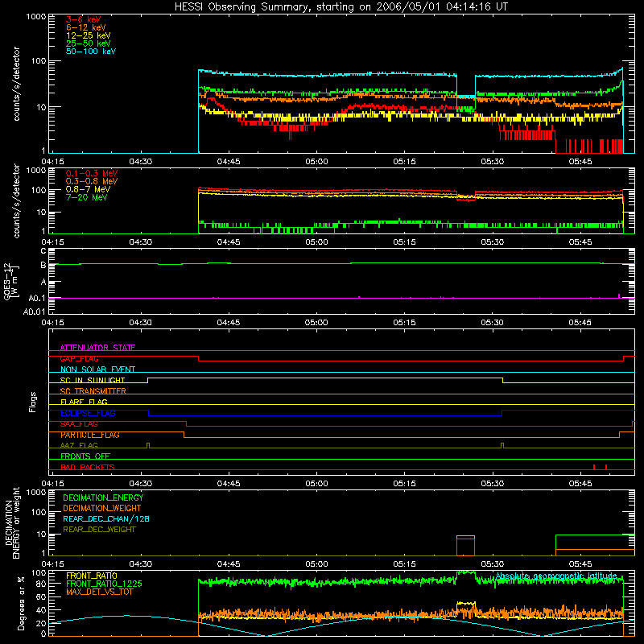Screen dimensions: 644x644
Task: Select the ECLIPSE_FLAG label
Action: pos(88,413)
